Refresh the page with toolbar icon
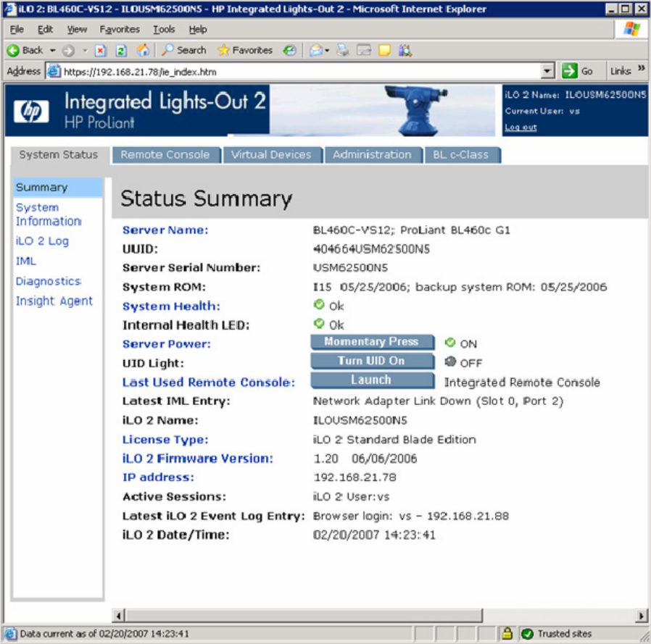The width and height of the screenshot is (651, 644). pyautogui.click(x=121, y=51)
